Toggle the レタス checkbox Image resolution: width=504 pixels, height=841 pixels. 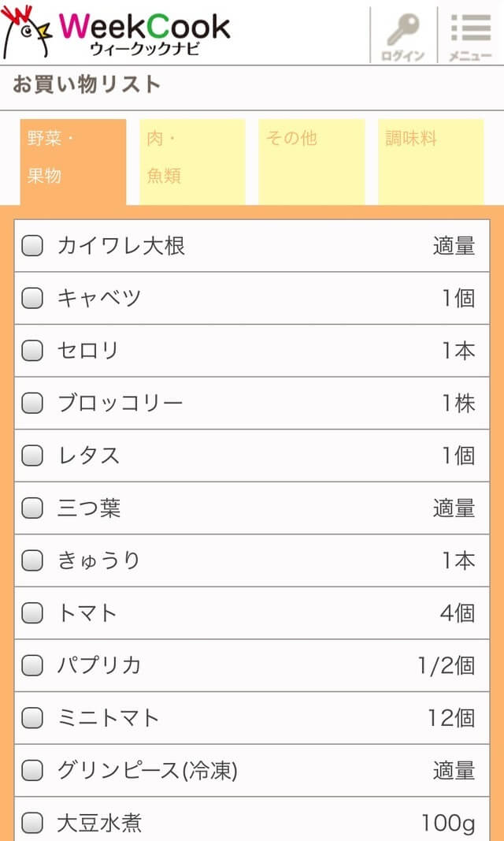tap(32, 456)
